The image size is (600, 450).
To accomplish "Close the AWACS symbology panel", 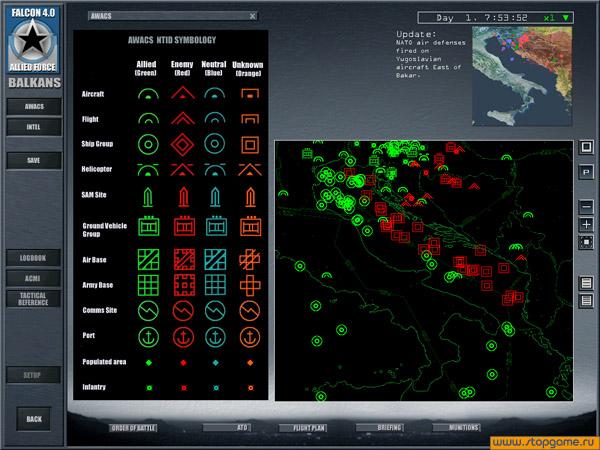I will 252,17.
